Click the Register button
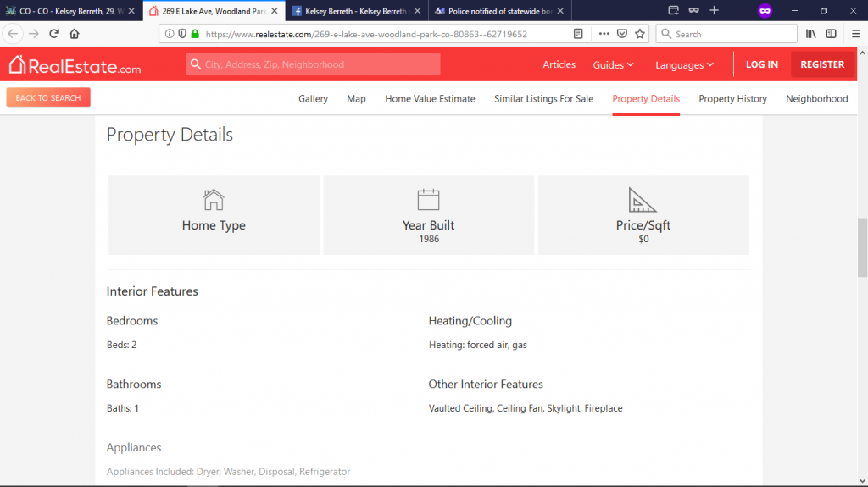868x487 pixels. point(821,64)
